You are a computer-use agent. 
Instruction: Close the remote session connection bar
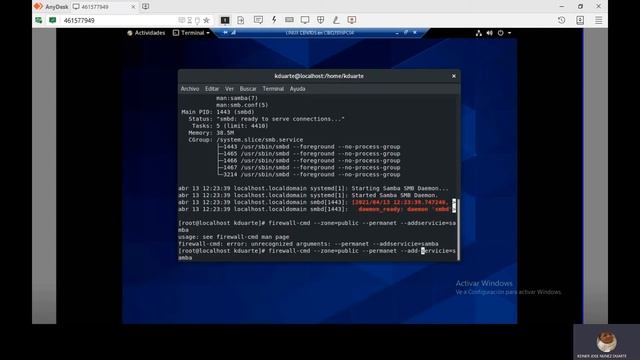click(415, 33)
